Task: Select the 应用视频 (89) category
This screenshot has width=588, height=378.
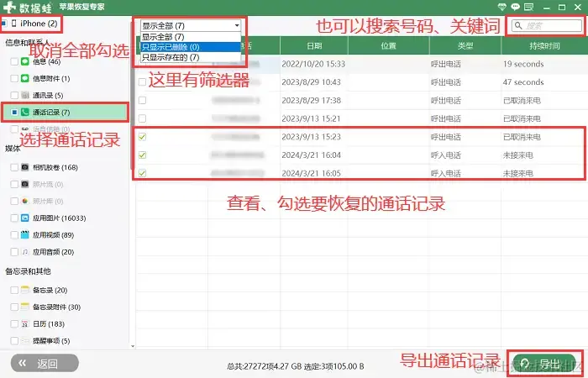Action: click(53, 234)
